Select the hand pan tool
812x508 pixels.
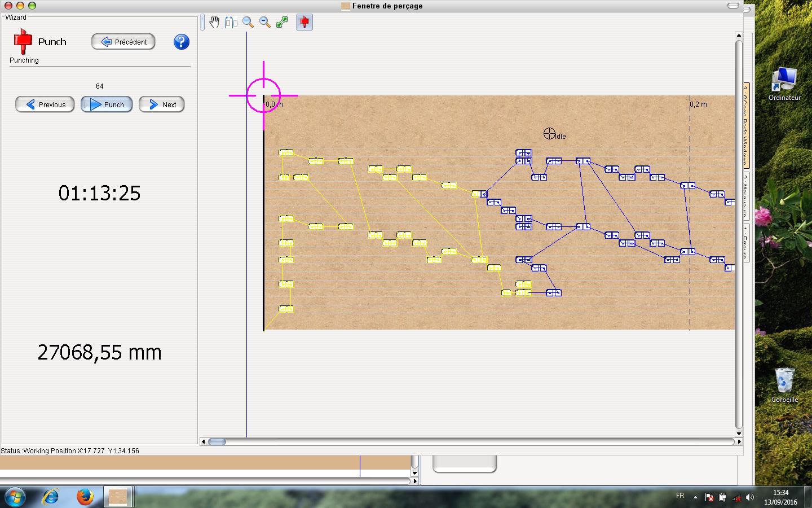point(214,22)
